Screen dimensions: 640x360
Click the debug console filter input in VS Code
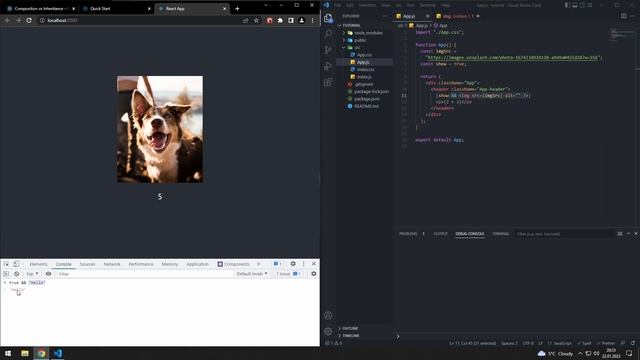(x=564, y=234)
